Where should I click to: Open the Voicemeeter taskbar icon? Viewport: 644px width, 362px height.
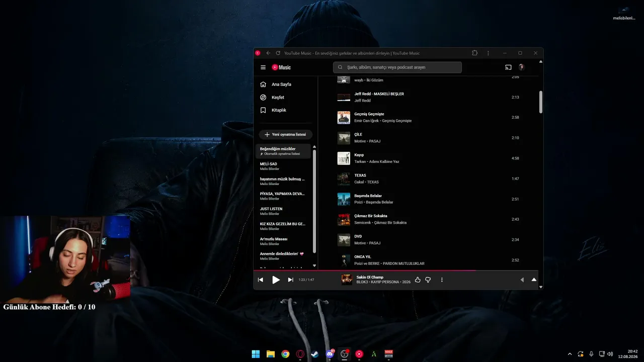tap(388, 354)
